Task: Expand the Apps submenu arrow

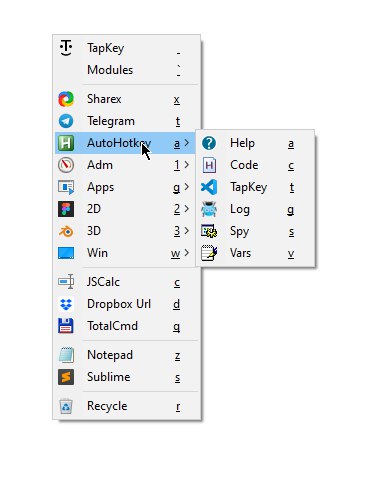Action: [x=187, y=187]
